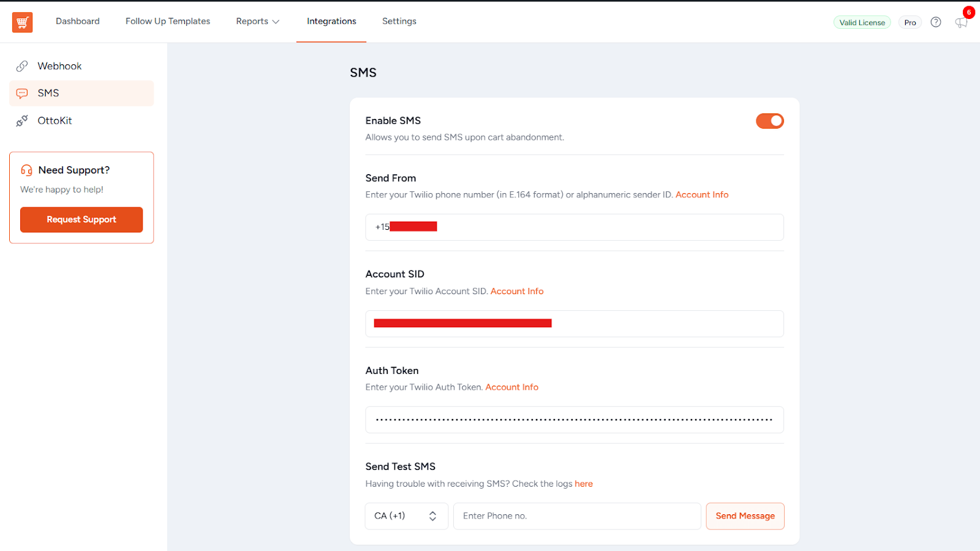Open the CA (+1) country code selector
Screen dimensions: 980x551
(407, 516)
